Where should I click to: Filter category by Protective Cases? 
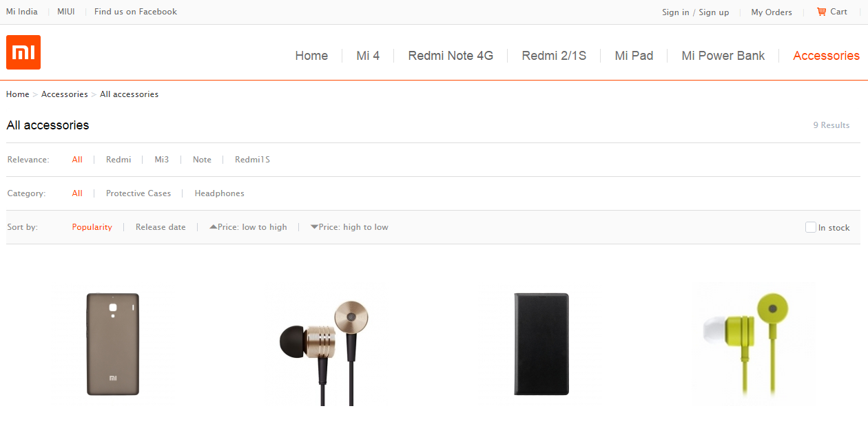pos(138,193)
